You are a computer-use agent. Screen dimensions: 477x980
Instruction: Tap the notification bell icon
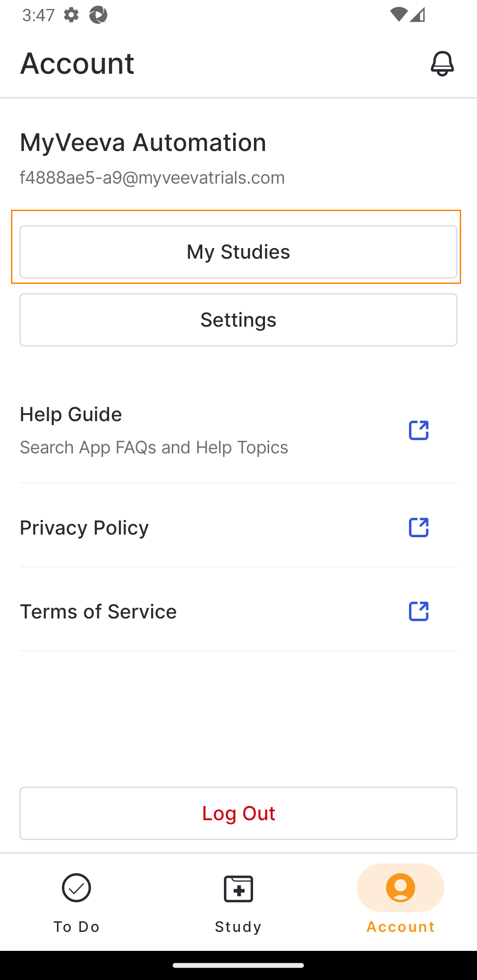click(442, 64)
